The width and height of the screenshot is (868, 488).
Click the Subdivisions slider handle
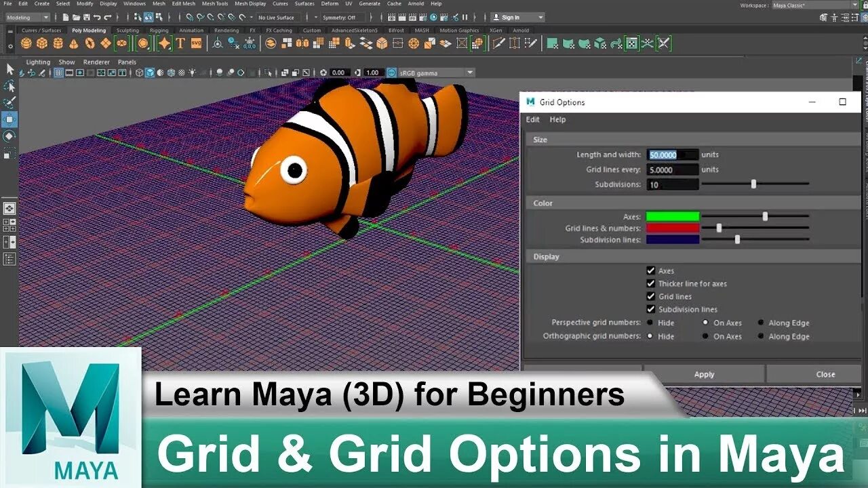(753, 184)
